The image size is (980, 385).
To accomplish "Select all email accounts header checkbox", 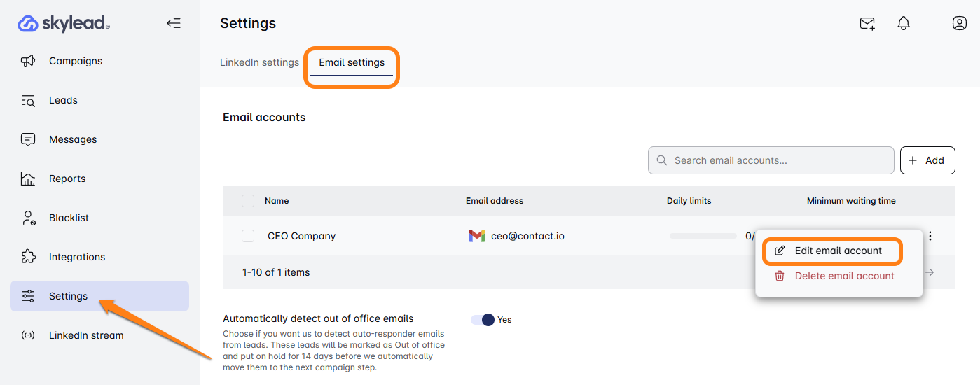I will point(248,201).
